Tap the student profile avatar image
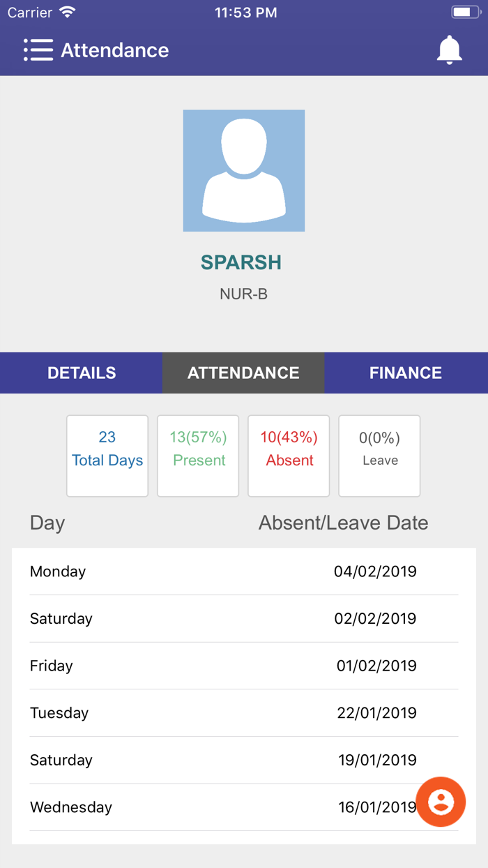The image size is (488, 868). click(244, 170)
